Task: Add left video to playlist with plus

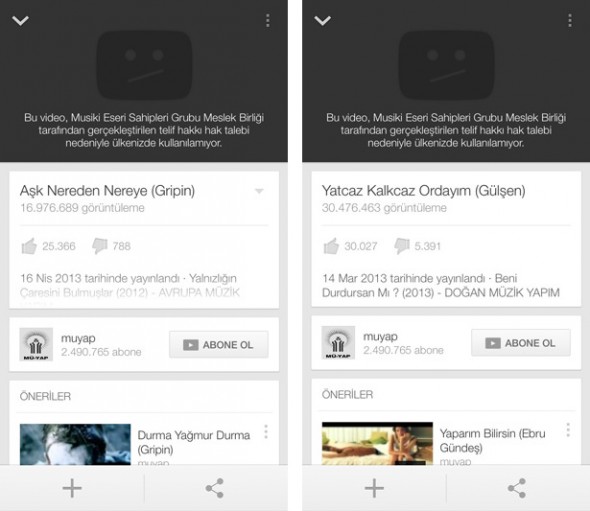Action: pyautogui.click(x=72, y=488)
